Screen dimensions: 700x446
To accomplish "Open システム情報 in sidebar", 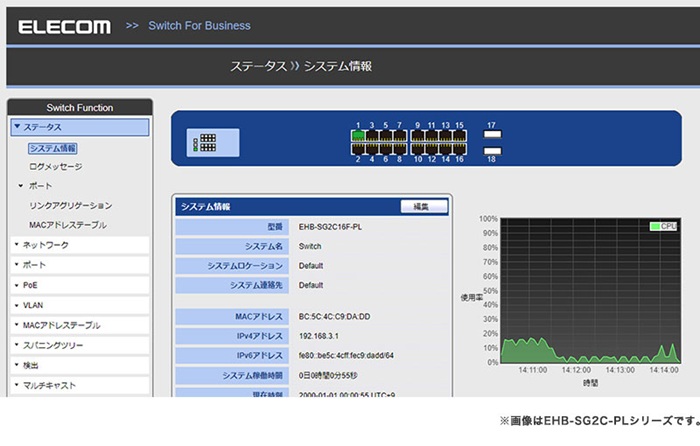I will click(x=53, y=148).
